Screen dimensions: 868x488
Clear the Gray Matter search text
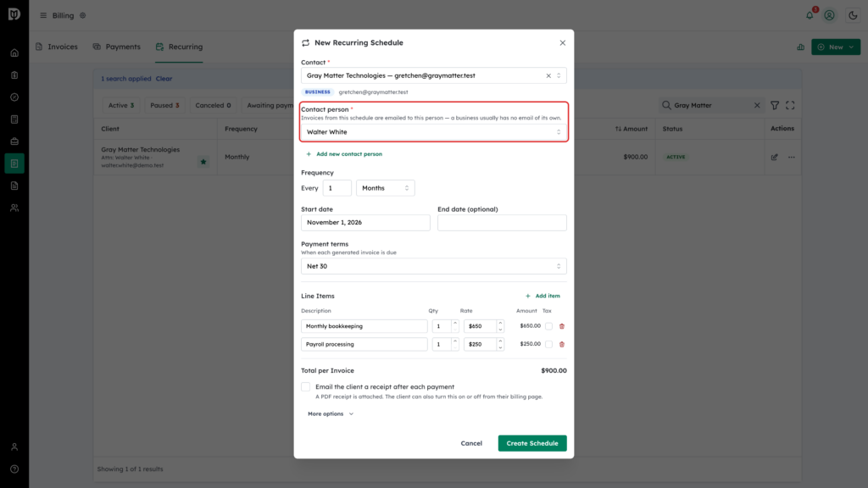tap(757, 105)
